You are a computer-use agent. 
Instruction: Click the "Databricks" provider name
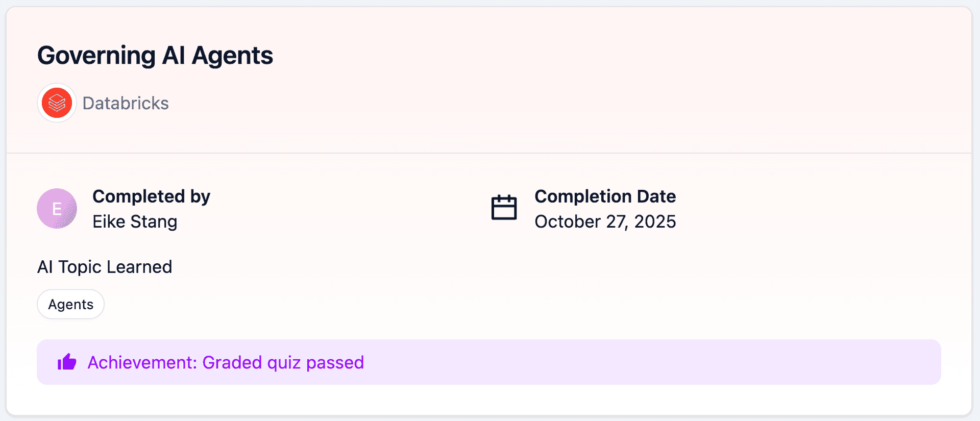126,103
